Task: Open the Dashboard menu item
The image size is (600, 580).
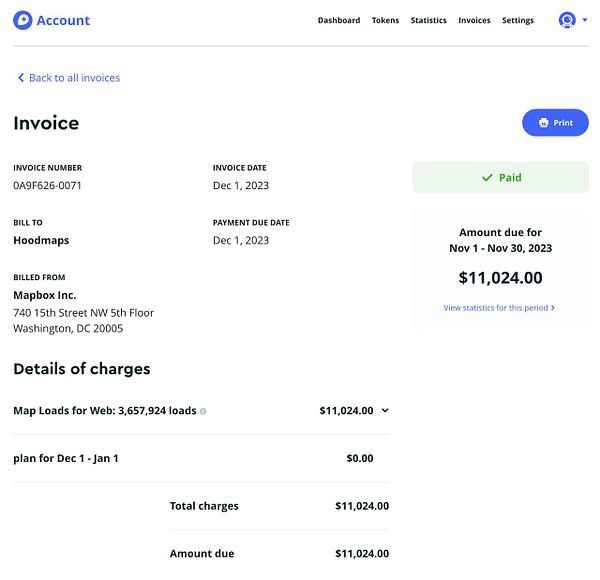Action: [339, 20]
